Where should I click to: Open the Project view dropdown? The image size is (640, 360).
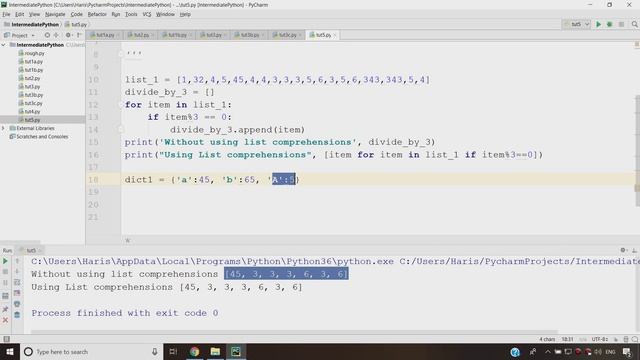click(20, 36)
